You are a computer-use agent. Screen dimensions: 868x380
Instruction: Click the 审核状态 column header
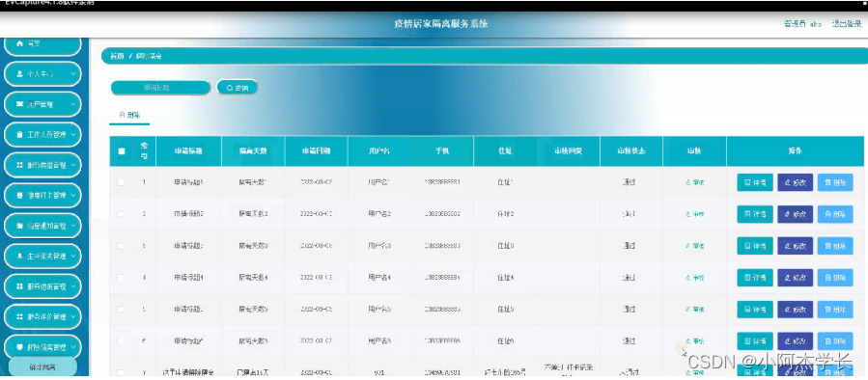pos(631,151)
